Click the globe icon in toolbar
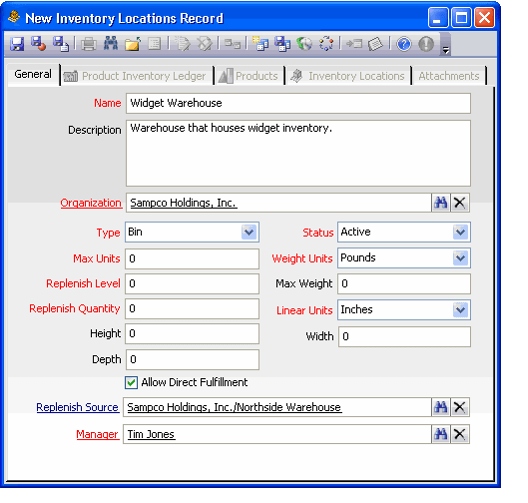528x503 pixels. coord(304,44)
